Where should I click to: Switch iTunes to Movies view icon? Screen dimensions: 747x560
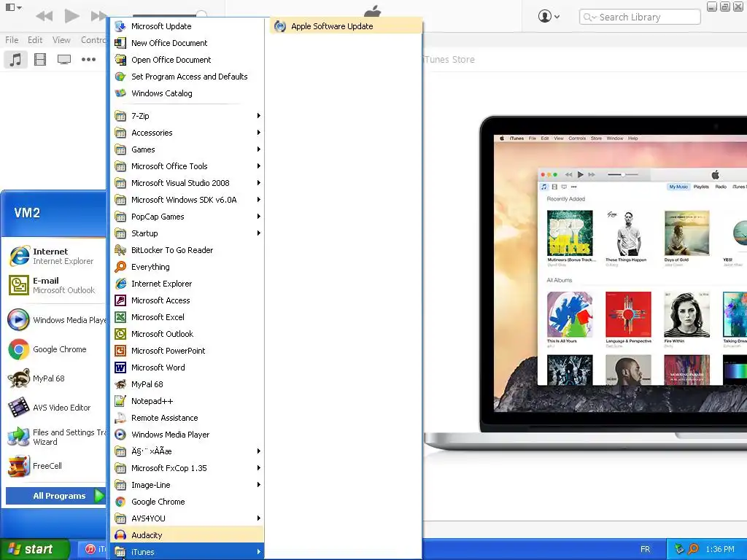40,60
